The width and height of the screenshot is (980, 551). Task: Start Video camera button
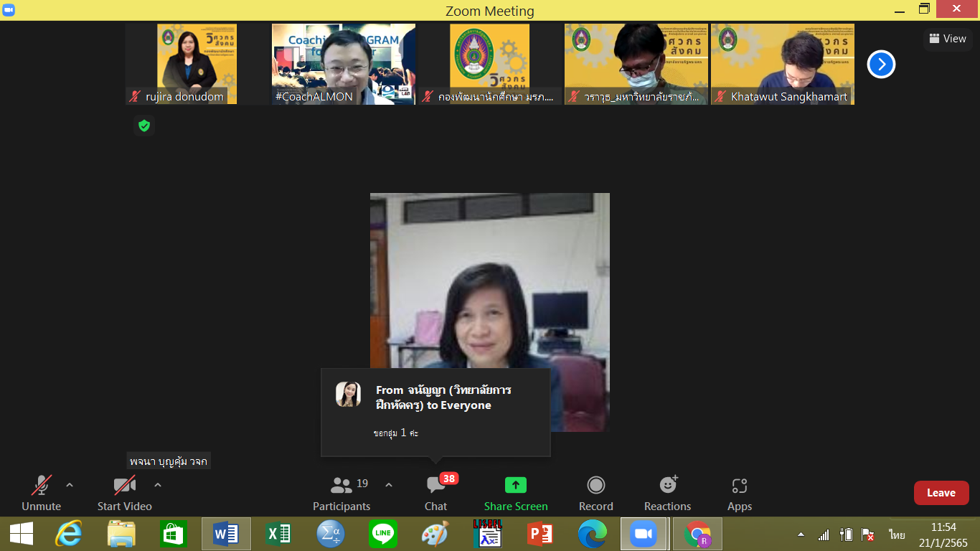[125, 494]
